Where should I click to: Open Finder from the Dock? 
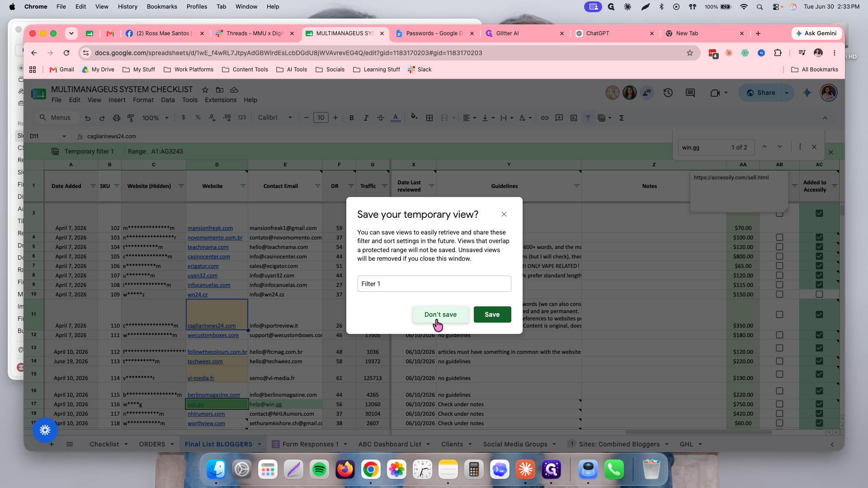coord(216,470)
